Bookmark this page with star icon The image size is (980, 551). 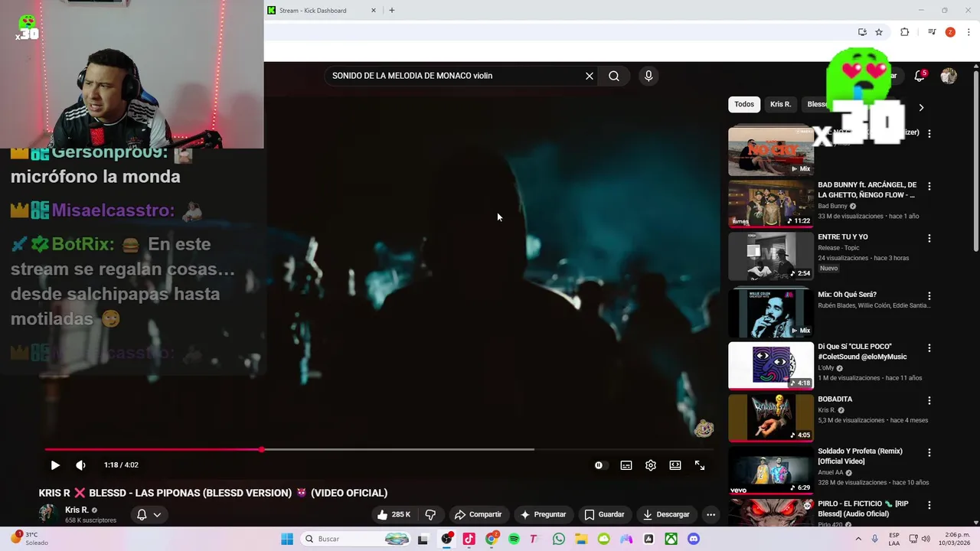point(879,32)
